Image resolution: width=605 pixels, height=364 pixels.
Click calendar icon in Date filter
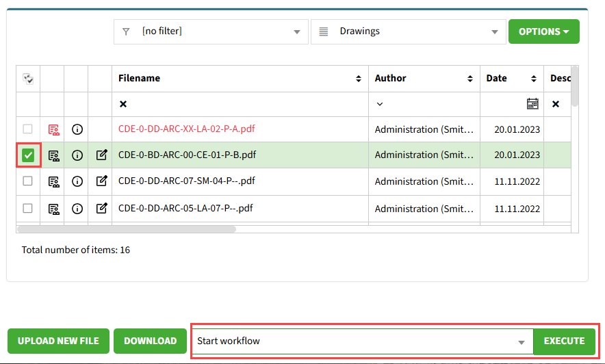point(532,104)
